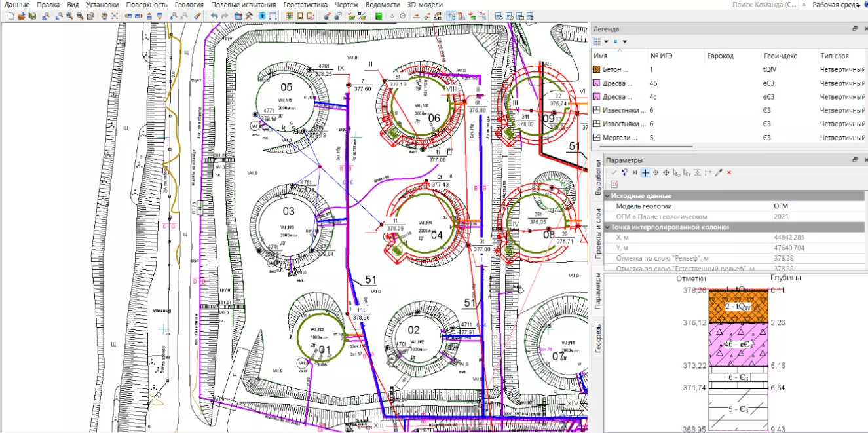The image size is (868, 433).
Task: Click the red X cancel icon in Параметры
Action: [729, 172]
